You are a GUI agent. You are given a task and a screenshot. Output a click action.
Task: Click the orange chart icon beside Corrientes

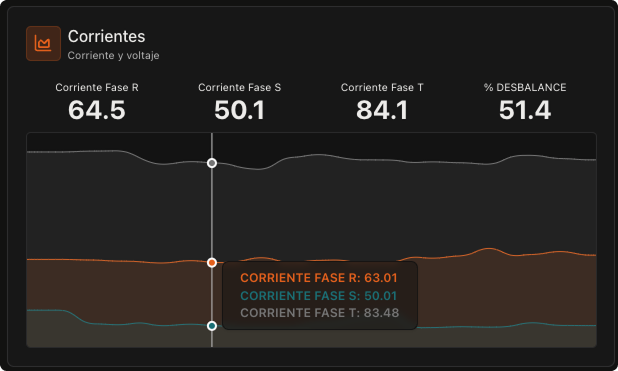click(43, 43)
